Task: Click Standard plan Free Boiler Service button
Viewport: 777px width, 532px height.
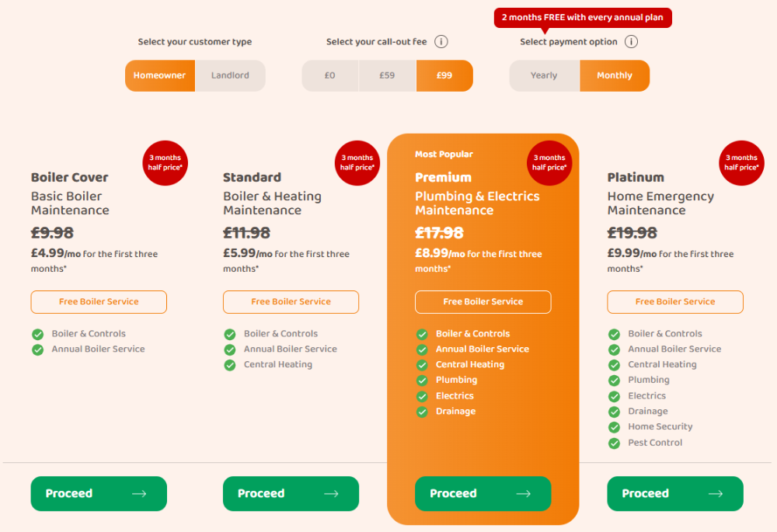Action: click(x=291, y=301)
